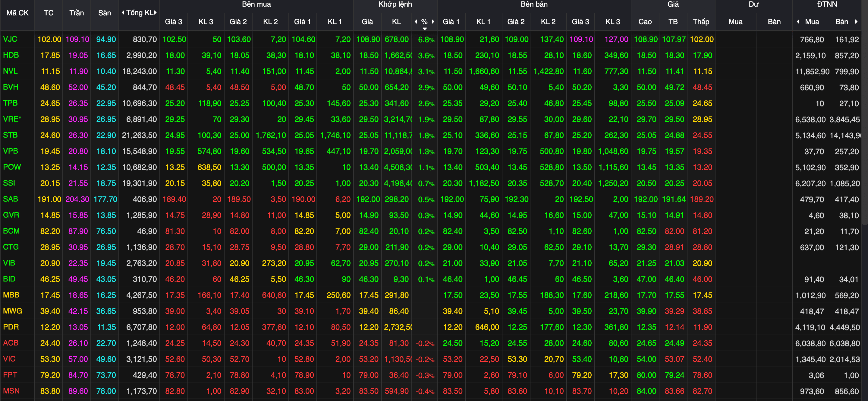Click KL header under Khớp lệnh
868x401 pixels.
[x=396, y=22]
